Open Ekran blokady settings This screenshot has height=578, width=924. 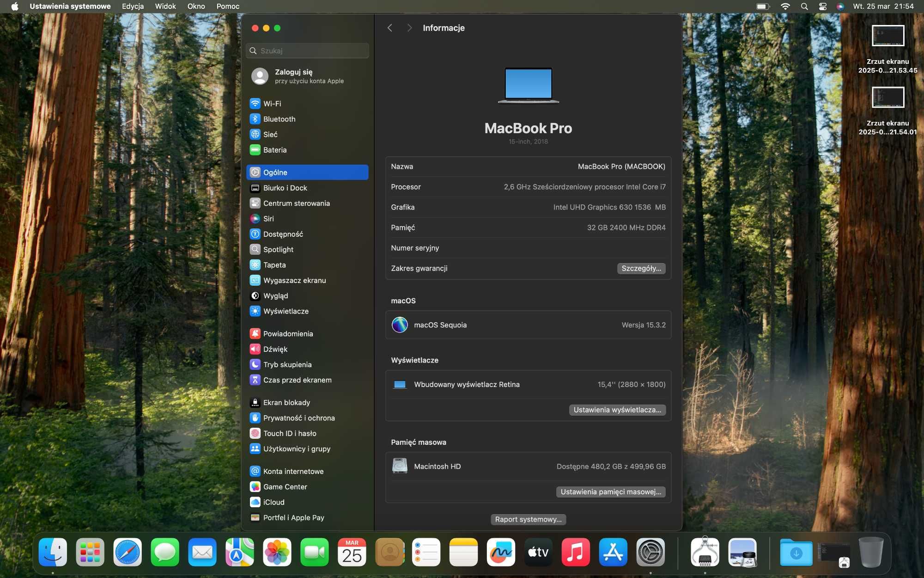tap(307, 402)
